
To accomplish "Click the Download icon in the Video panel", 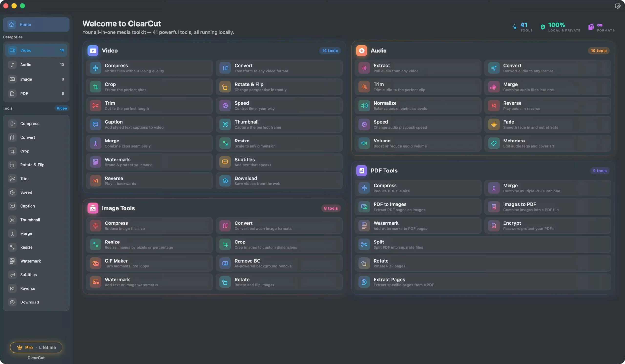I will 225,181.
